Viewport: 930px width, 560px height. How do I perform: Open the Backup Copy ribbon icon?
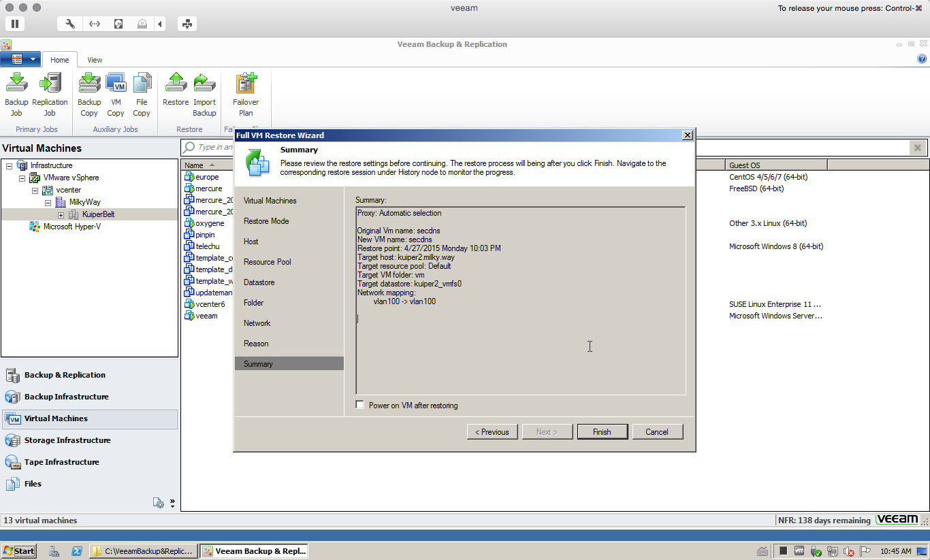[x=89, y=84]
